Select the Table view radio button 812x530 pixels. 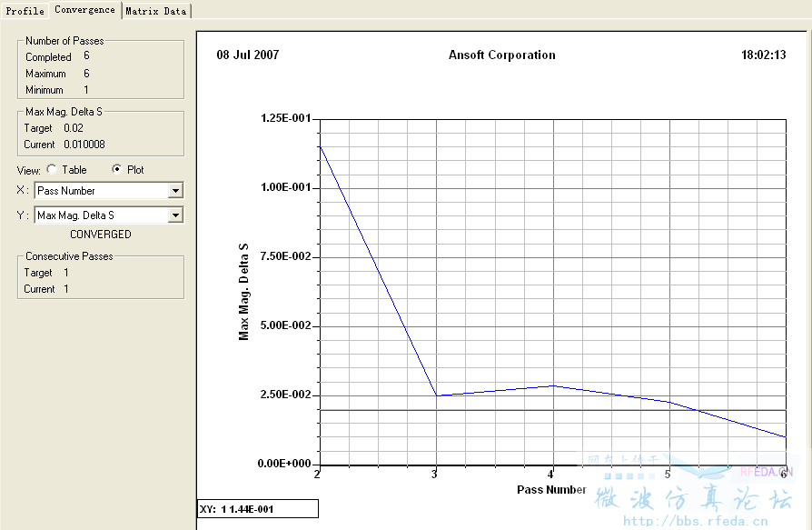pyautogui.click(x=52, y=170)
